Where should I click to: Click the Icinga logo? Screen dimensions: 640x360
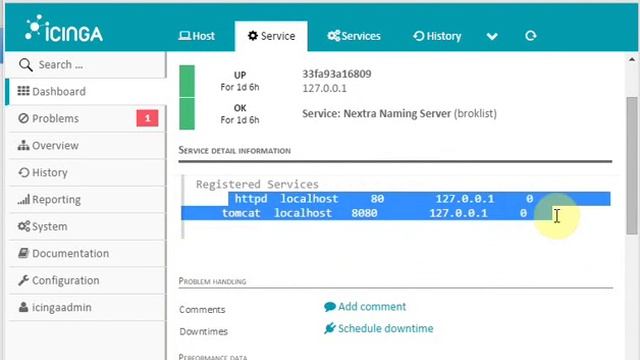(x=64, y=29)
